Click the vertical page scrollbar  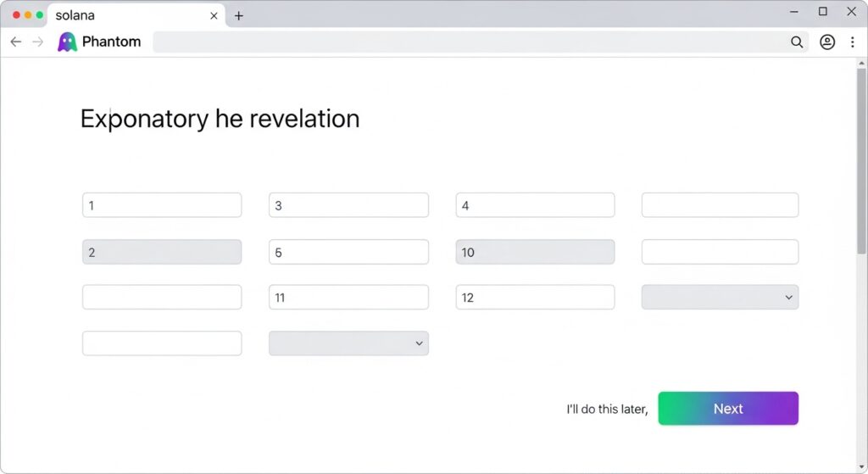point(861,161)
